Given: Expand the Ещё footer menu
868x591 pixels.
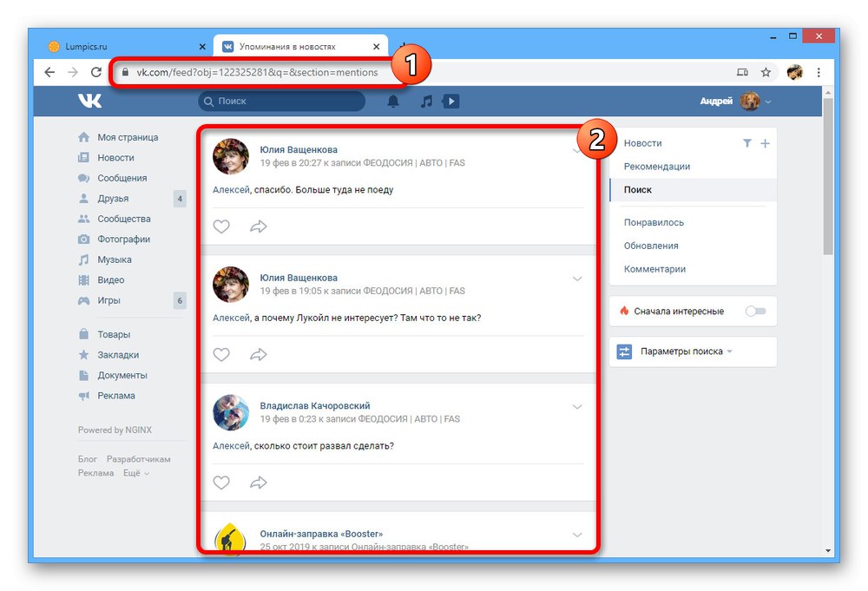Looking at the screenshot, I should (136, 473).
